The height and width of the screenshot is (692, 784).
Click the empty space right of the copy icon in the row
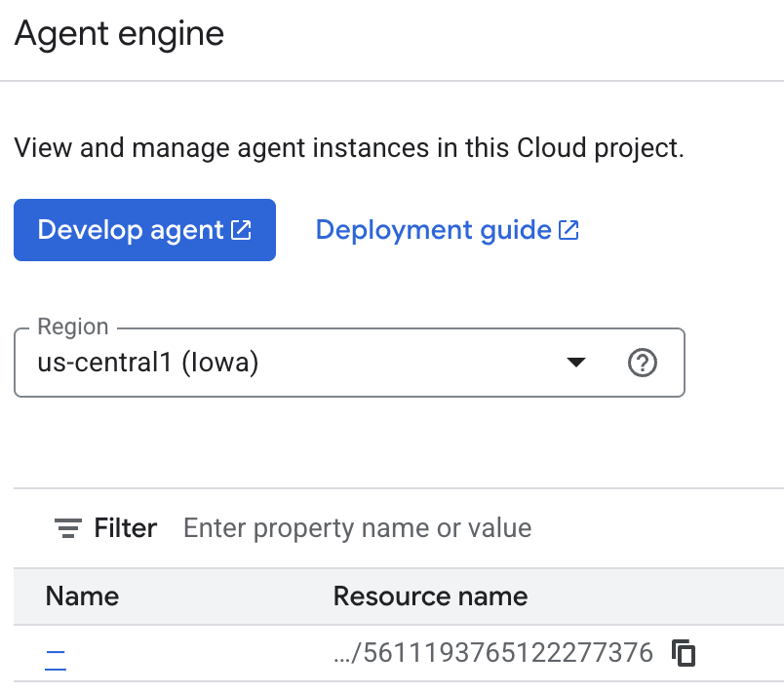pyautogui.click(x=741, y=653)
